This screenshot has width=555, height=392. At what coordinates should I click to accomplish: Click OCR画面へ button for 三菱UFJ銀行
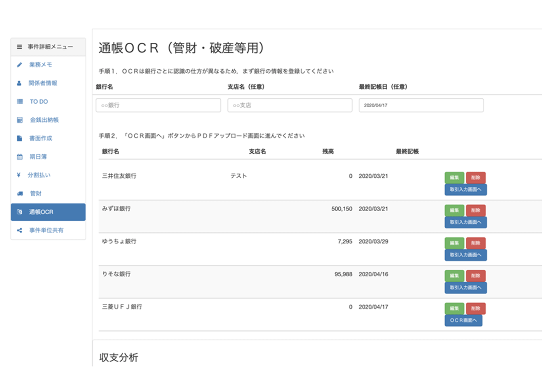[463, 320]
